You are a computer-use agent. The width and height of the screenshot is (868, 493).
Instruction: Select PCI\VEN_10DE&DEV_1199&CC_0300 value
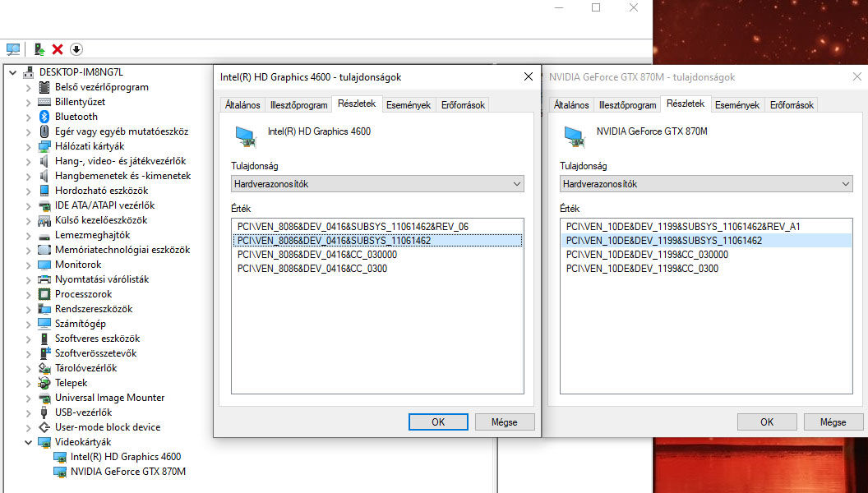tap(706, 269)
